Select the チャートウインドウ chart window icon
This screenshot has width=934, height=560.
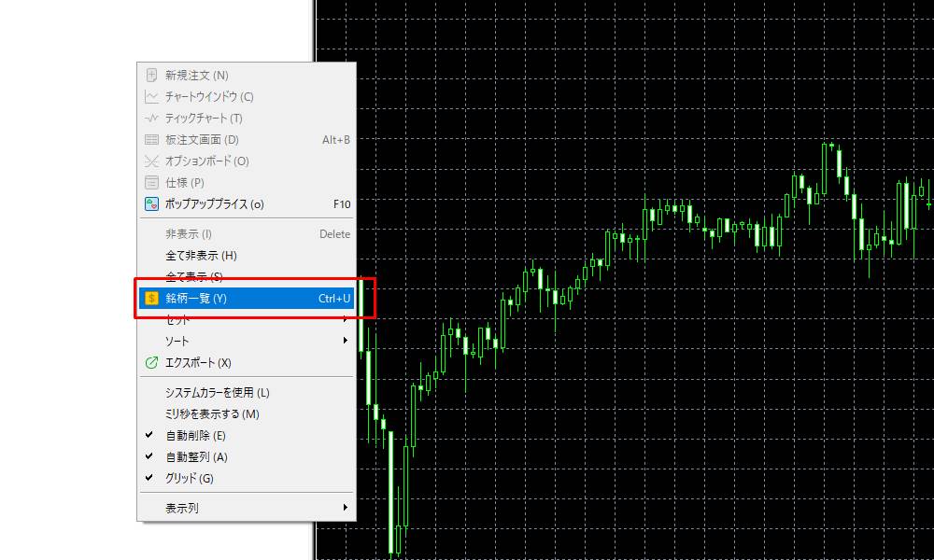click(150, 96)
